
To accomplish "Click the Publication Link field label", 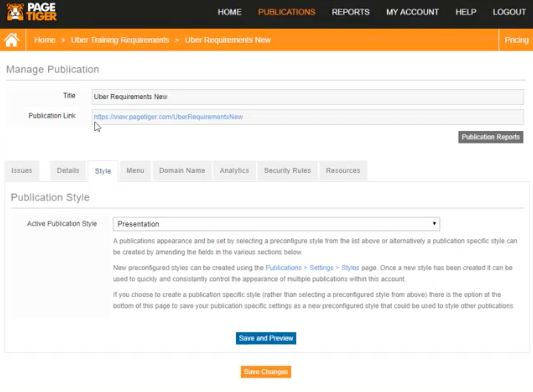I will pos(52,116).
